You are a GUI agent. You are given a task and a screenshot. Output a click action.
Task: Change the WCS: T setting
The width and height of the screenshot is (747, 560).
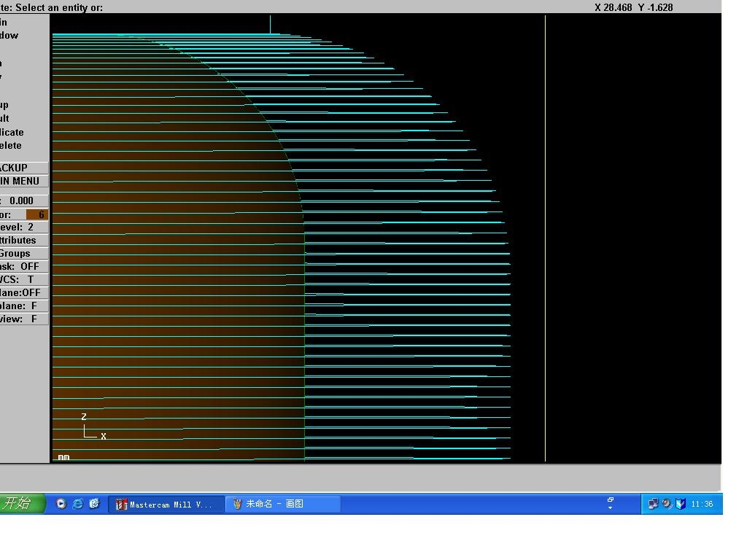click(23, 279)
